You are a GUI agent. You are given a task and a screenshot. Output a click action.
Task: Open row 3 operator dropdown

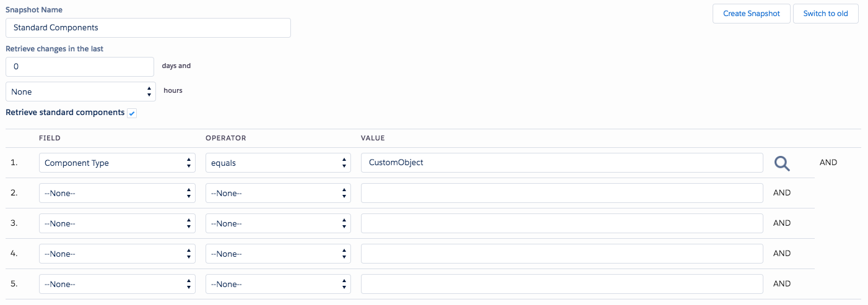[278, 223]
